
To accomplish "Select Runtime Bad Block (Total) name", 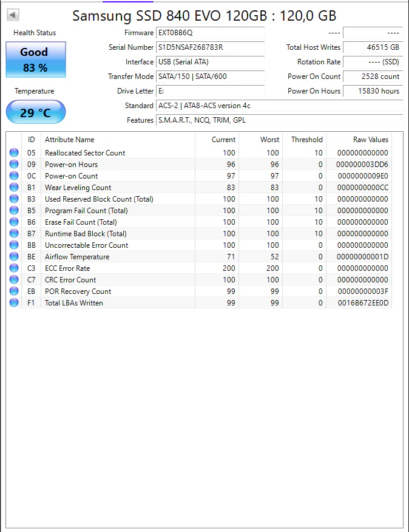I will 86,234.
